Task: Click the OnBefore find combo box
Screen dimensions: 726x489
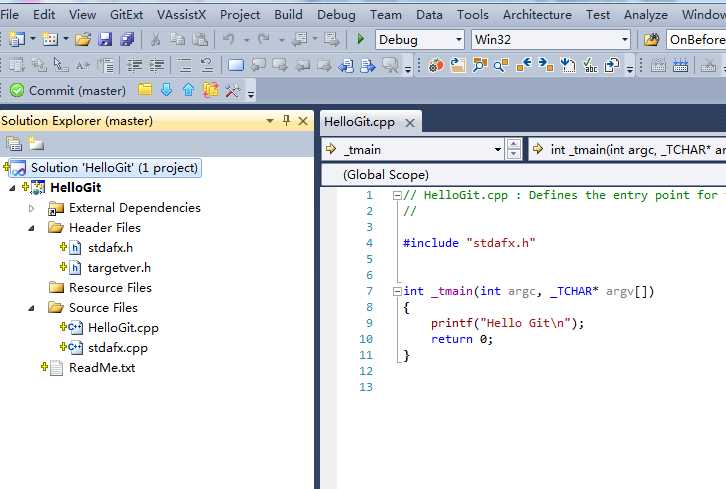Action: click(696, 40)
